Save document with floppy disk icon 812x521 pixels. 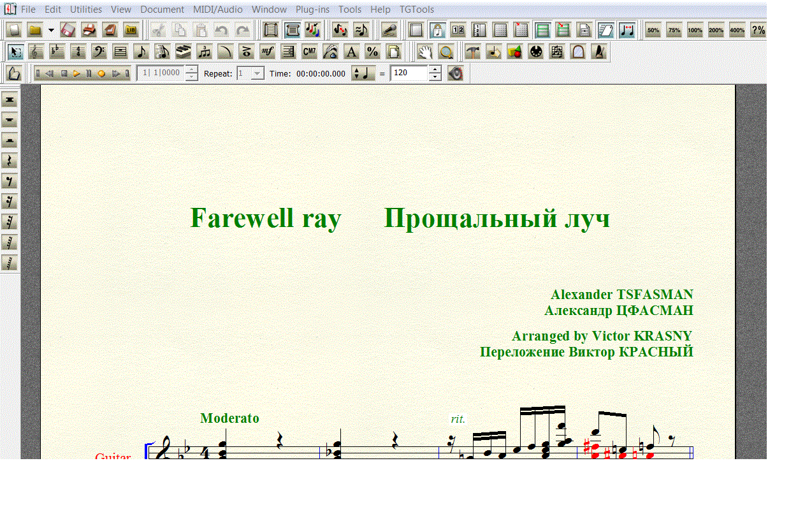click(x=68, y=30)
